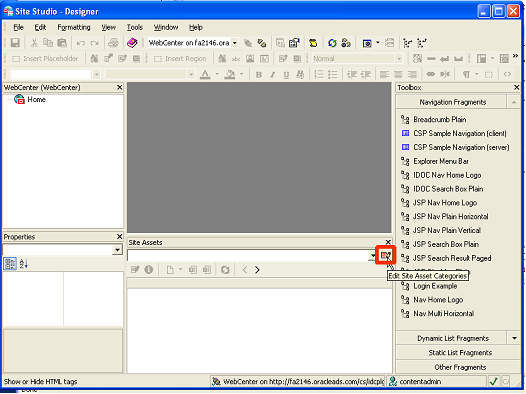Click the Print icon in the toolbar
The height and width of the screenshot is (394, 526).
[113, 43]
